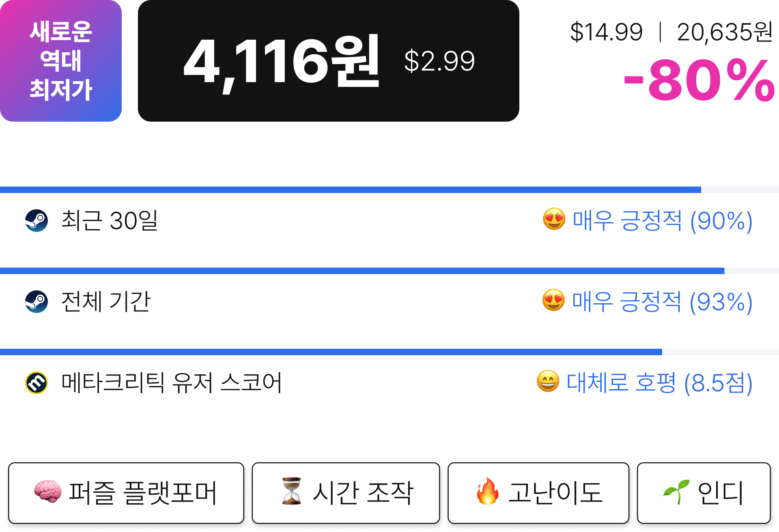Click the Steam icon beside 전체 기간
The image size is (779, 532).
37,302
